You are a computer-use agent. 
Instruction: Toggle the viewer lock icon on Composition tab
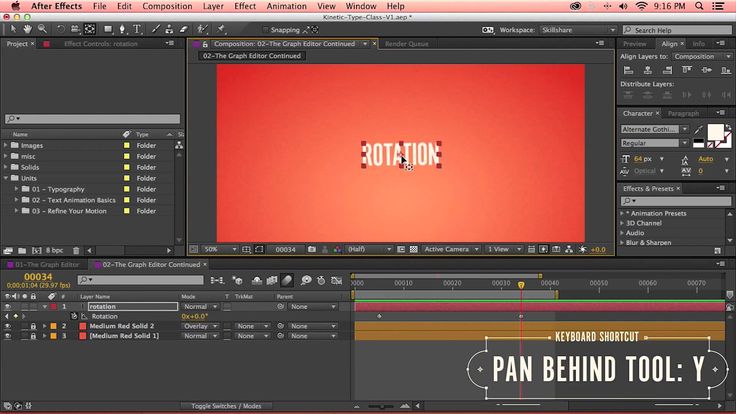click(x=205, y=44)
